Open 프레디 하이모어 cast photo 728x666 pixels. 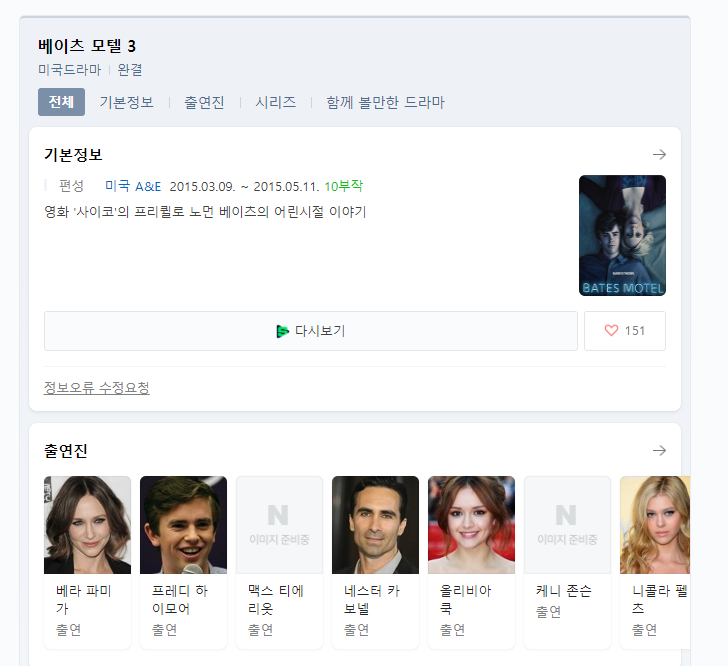point(183,525)
